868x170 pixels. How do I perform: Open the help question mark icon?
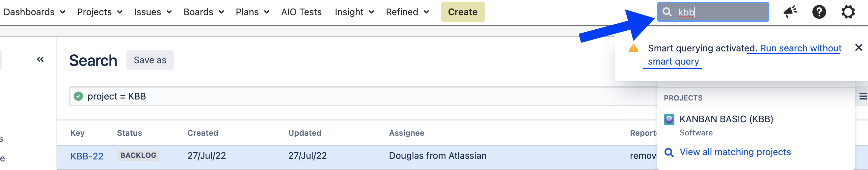819,12
